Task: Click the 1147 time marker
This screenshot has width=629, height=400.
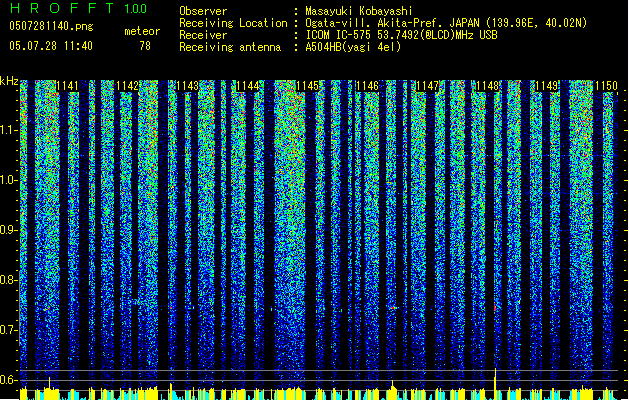Action: pyautogui.click(x=427, y=86)
